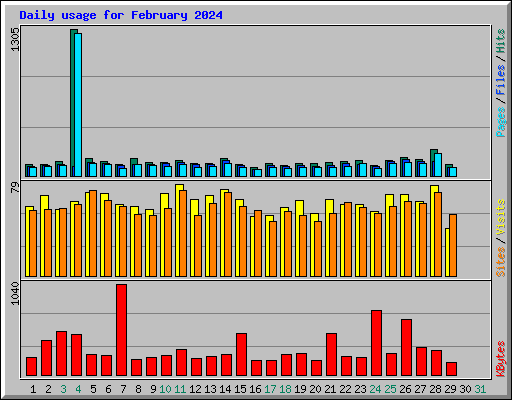
Task: Click the orange sites bar for day 11
Action: click(183, 233)
